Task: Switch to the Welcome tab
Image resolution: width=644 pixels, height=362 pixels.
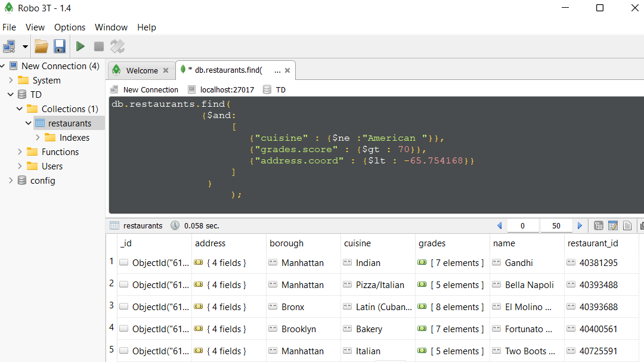Action: pyautogui.click(x=141, y=70)
